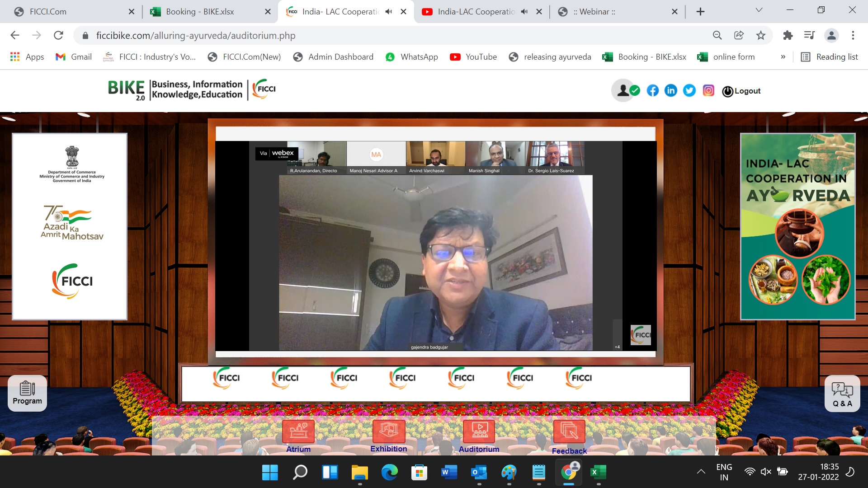This screenshot has height=488, width=868.
Task: Open the Gmail bookmark
Action: 74,57
